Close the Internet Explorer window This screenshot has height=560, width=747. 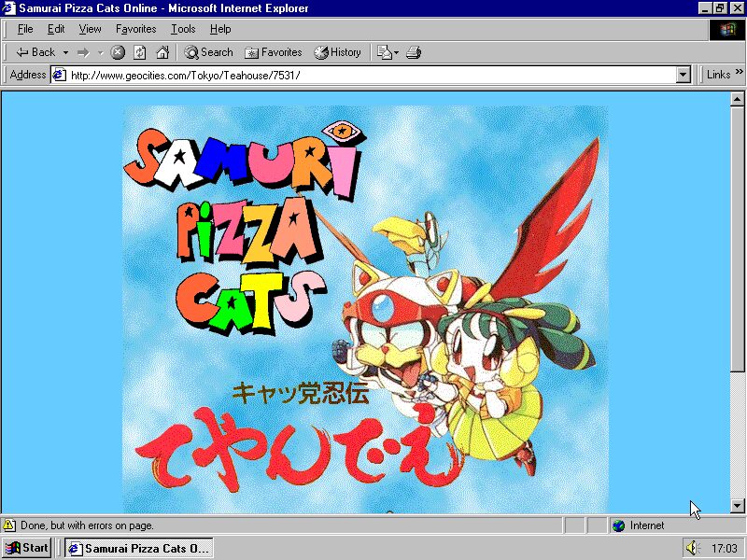coord(736,8)
